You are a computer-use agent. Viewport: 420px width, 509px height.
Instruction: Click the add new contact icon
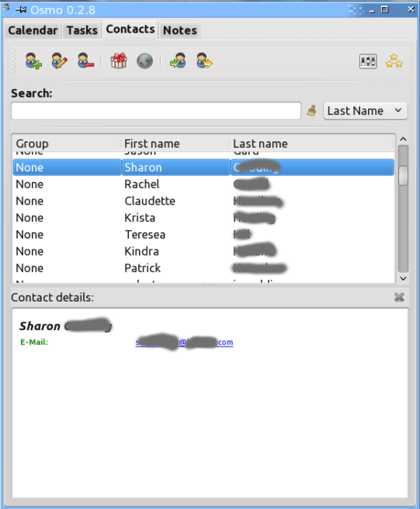[33, 61]
